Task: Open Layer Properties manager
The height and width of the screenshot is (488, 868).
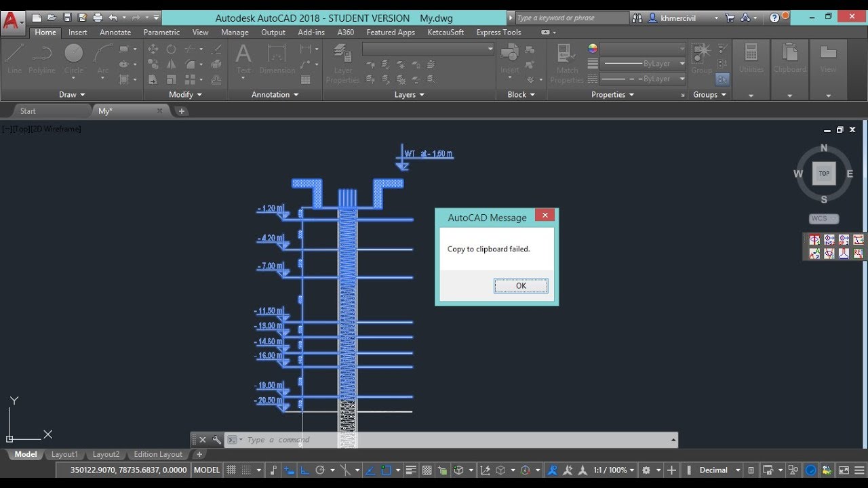Action: 342,63
